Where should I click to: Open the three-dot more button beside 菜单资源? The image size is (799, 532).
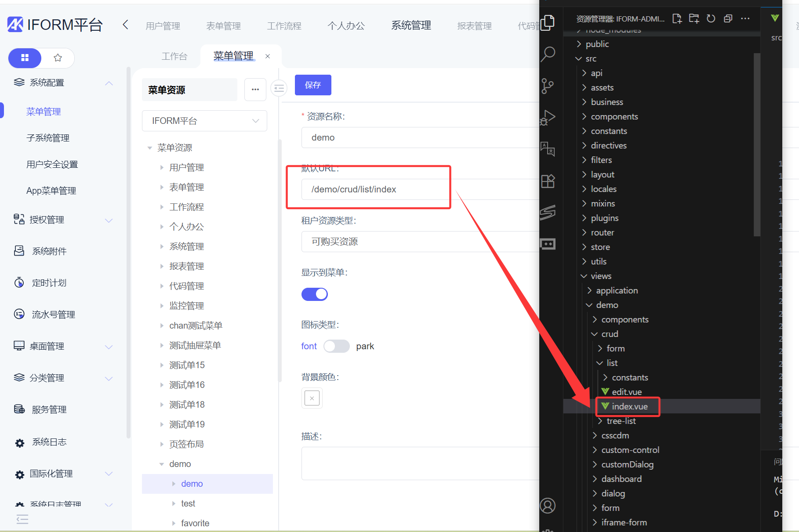(255, 90)
